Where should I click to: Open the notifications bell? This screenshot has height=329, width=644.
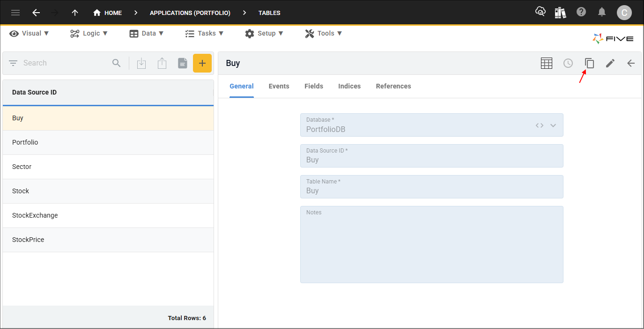[602, 12]
